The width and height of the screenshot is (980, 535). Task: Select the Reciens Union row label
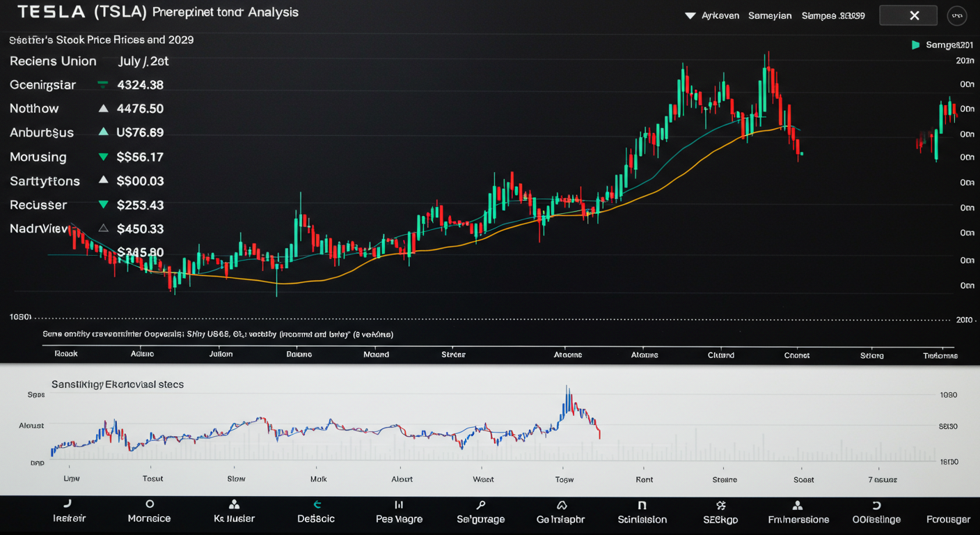pyautogui.click(x=53, y=61)
